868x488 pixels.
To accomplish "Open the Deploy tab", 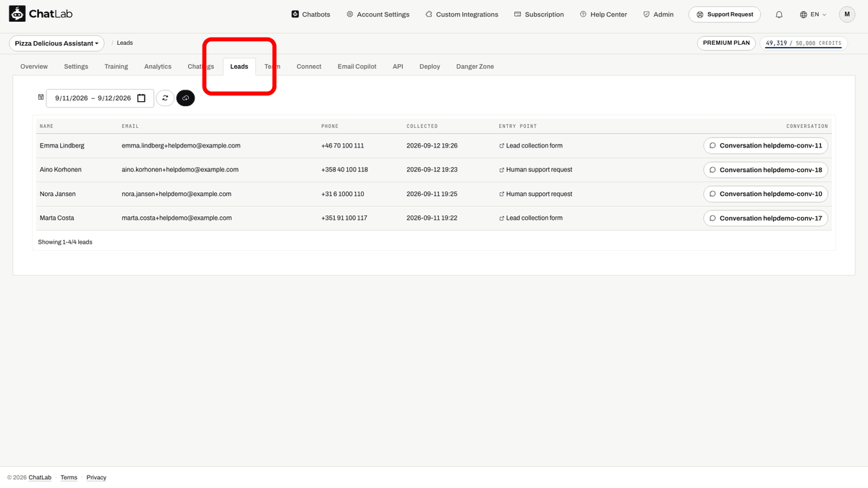I will (x=430, y=67).
